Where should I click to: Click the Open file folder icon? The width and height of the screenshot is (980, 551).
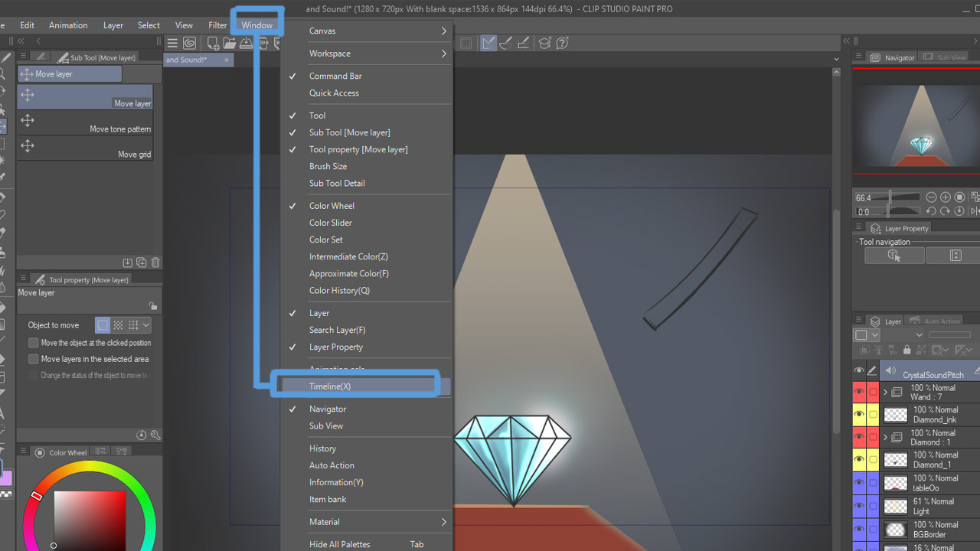coord(230,44)
